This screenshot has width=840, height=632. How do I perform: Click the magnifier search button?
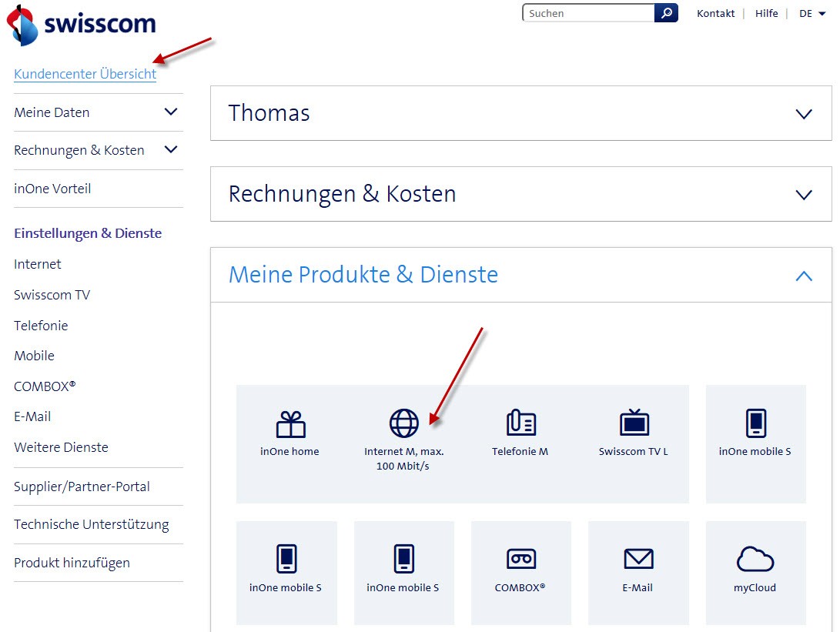(666, 13)
